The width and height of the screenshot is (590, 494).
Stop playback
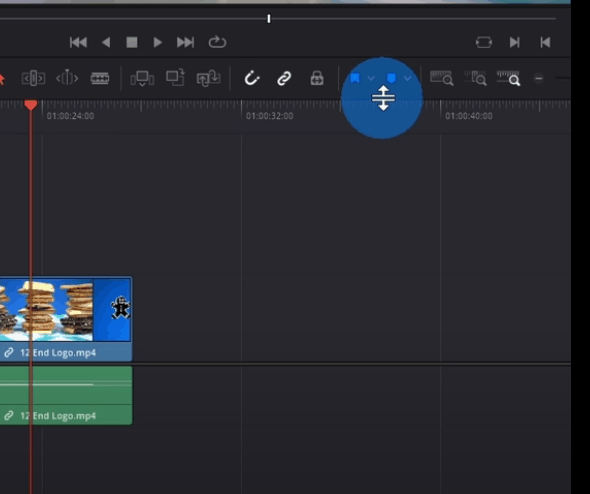coord(132,42)
